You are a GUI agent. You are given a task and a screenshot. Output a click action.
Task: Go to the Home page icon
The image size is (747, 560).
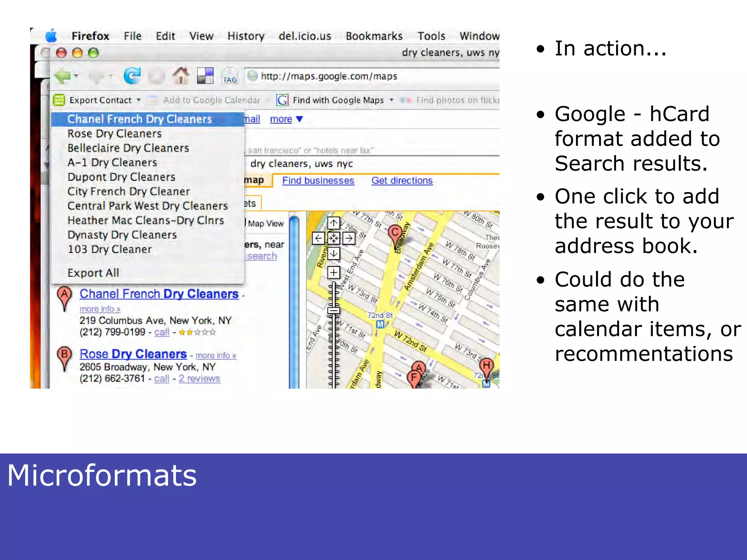tap(181, 76)
